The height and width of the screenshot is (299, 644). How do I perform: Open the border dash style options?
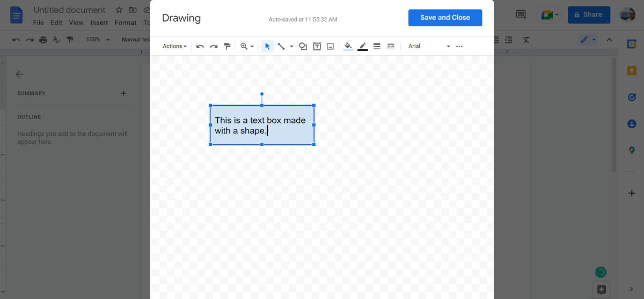pyautogui.click(x=391, y=46)
